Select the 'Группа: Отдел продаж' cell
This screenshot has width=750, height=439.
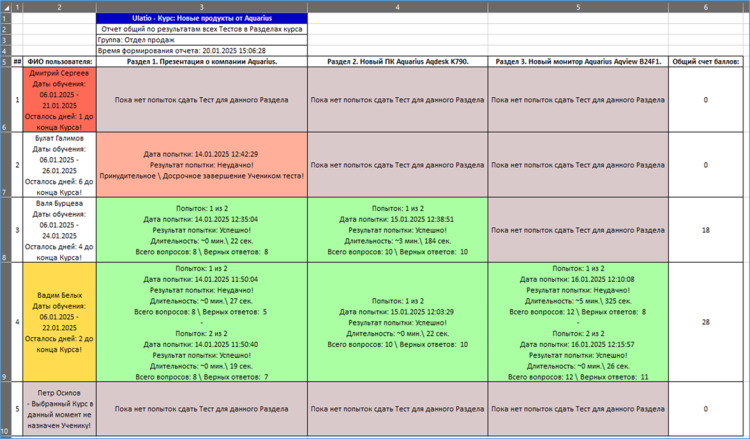click(202, 39)
